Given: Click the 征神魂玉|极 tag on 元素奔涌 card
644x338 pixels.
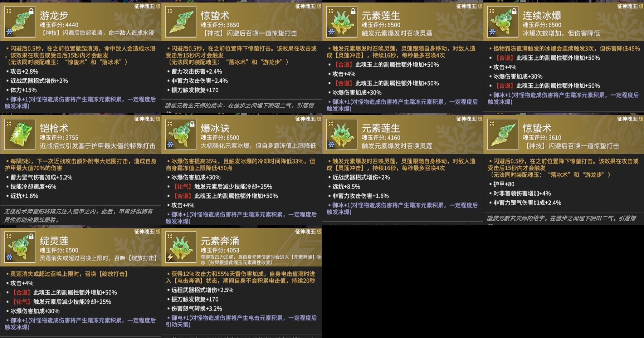Looking at the screenshot, I should tap(308, 231).
